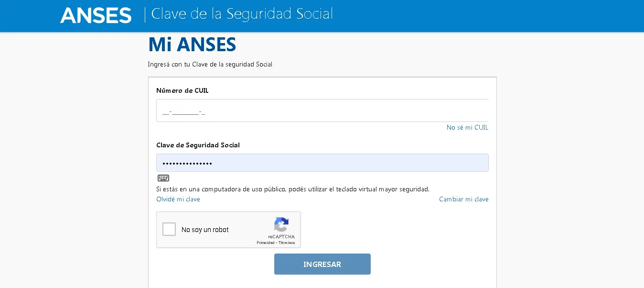Click the reCAPTCHA logo icon
Image resolution: width=644 pixels, height=288 pixels.
(x=281, y=225)
